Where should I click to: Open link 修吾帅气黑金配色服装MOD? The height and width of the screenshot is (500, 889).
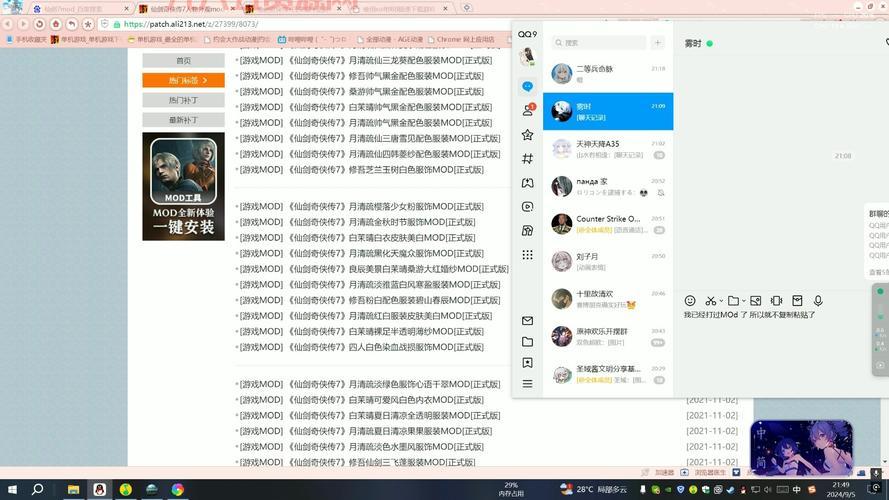coord(362,76)
